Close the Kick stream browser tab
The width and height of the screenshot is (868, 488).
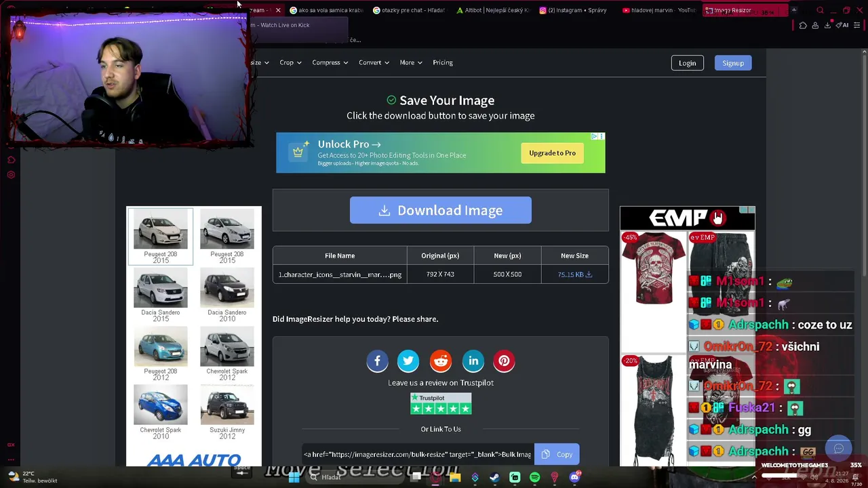[277, 10]
